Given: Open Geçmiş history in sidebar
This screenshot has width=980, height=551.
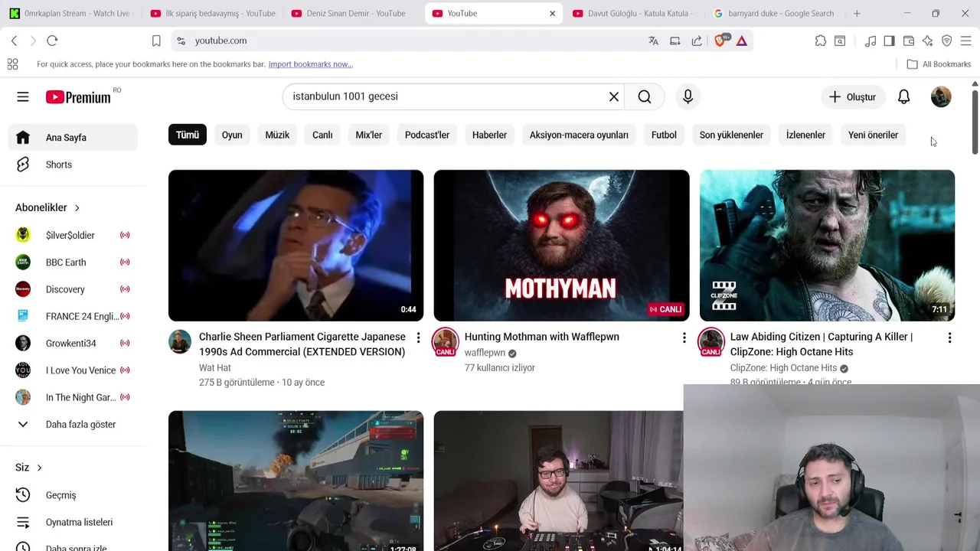Looking at the screenshot, I should [73, 495].
